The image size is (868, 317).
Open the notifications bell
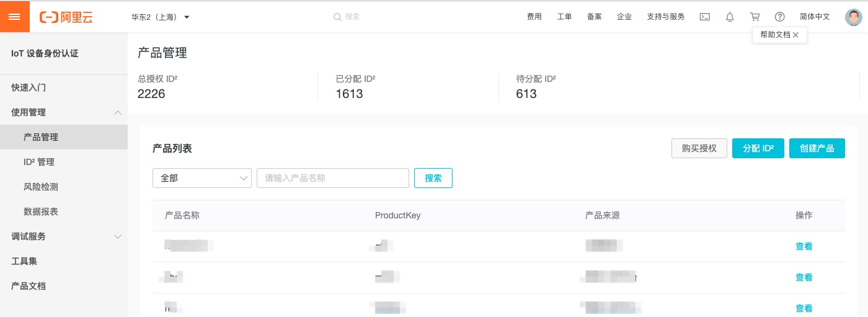click(730, 17)
